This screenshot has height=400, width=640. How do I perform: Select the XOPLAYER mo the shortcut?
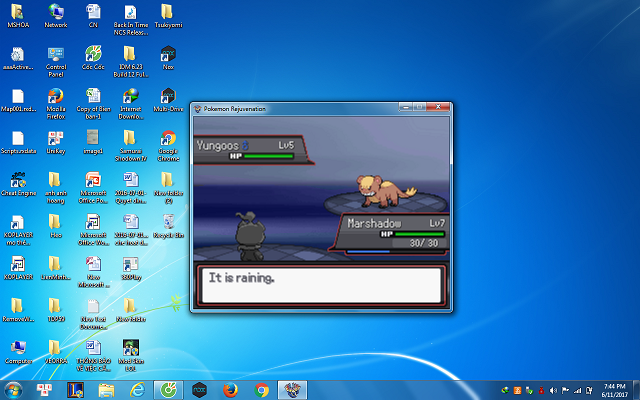click(18, 230)
